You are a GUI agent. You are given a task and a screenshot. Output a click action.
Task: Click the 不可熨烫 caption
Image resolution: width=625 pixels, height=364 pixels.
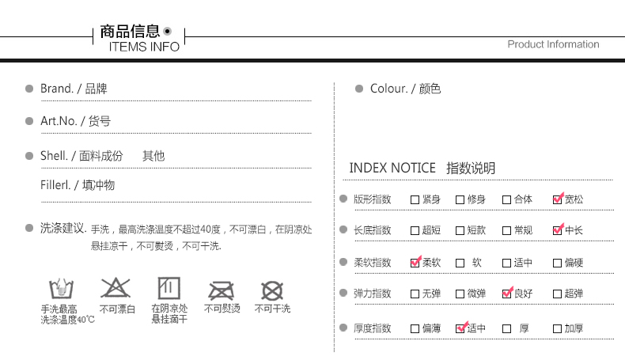point(222,309)
